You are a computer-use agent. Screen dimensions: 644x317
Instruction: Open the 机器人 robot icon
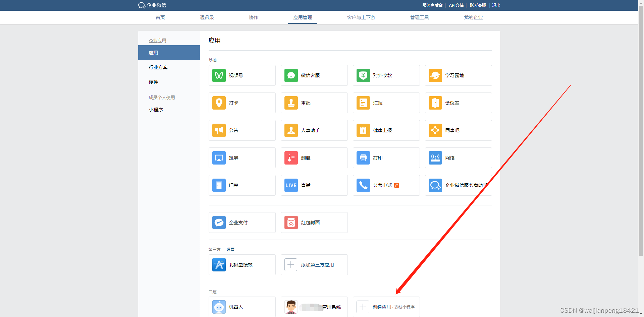[x=219, y=307]
